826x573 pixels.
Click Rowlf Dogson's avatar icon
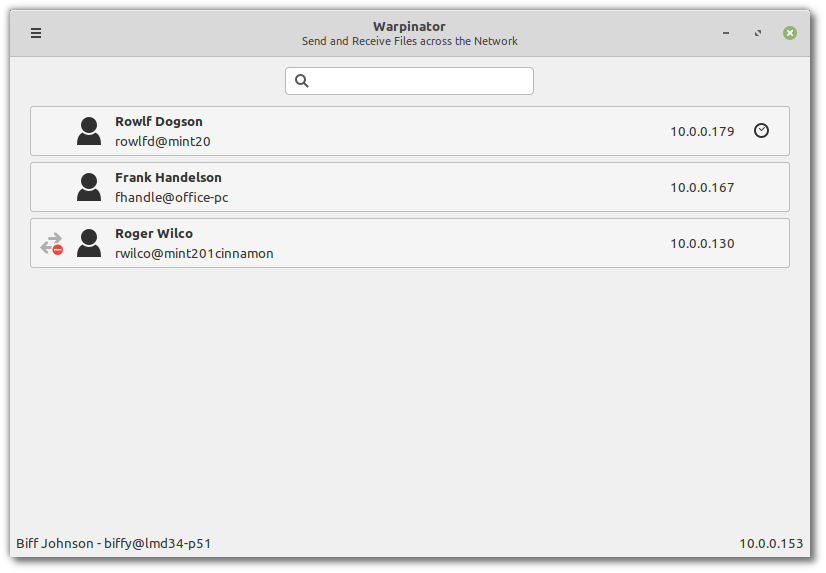click(x=89, y=131)
